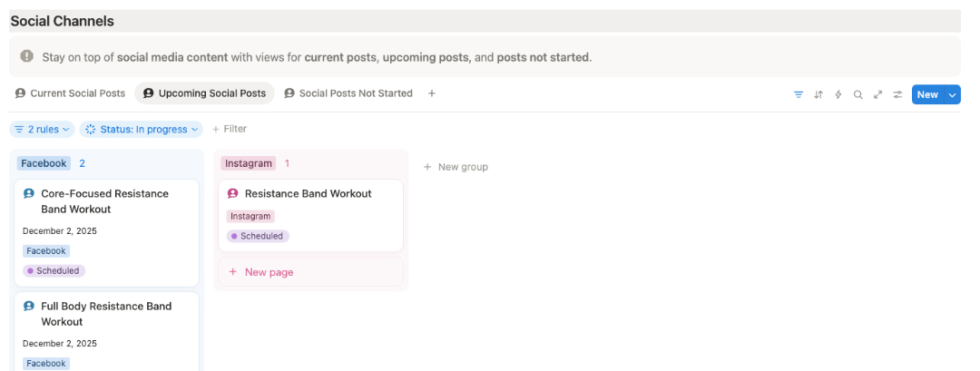This screenshot has width=980, height=371.
Task: Select the Upcoming Social Posts tab
Action: tap(204, 93)
